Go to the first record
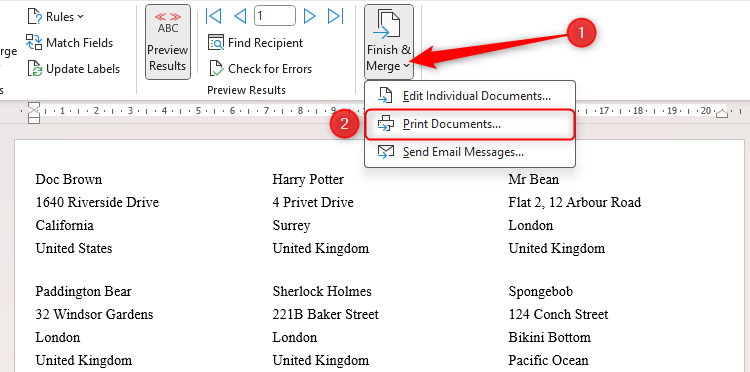The image size is (750, 372). pos(213,16)
